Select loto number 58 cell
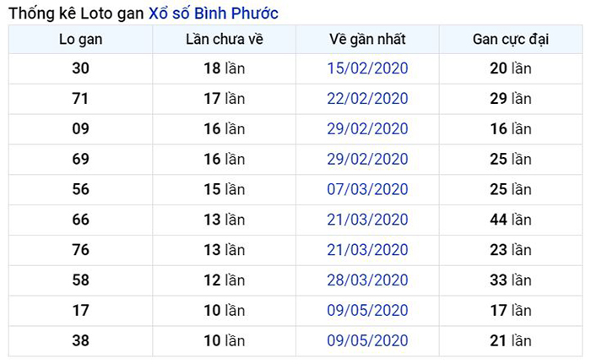The image size is (591, 364). (81, 280)
